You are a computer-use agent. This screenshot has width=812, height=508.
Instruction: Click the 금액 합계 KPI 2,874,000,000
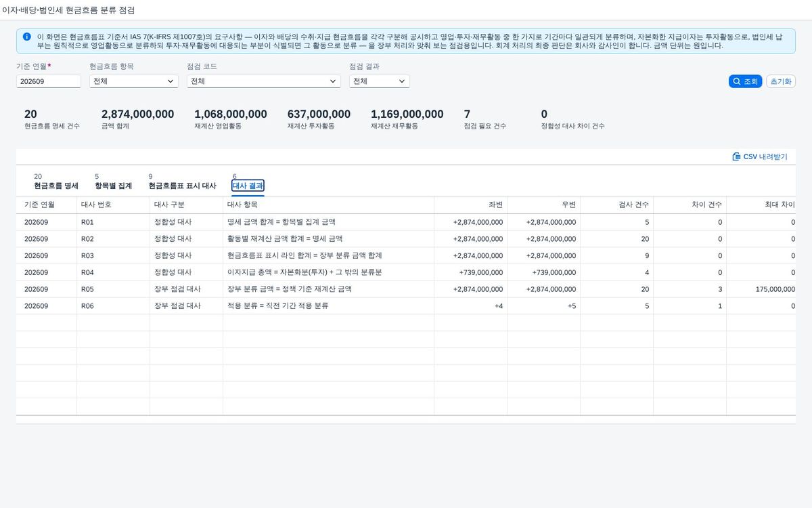[x=137, y=114]
